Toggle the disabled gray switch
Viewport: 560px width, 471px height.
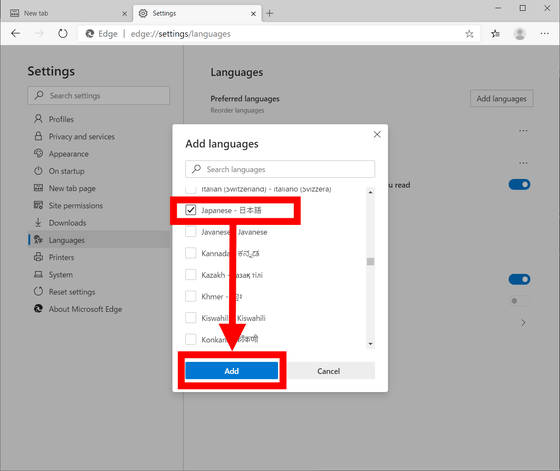pyautogui.click(x=519, y=301)
